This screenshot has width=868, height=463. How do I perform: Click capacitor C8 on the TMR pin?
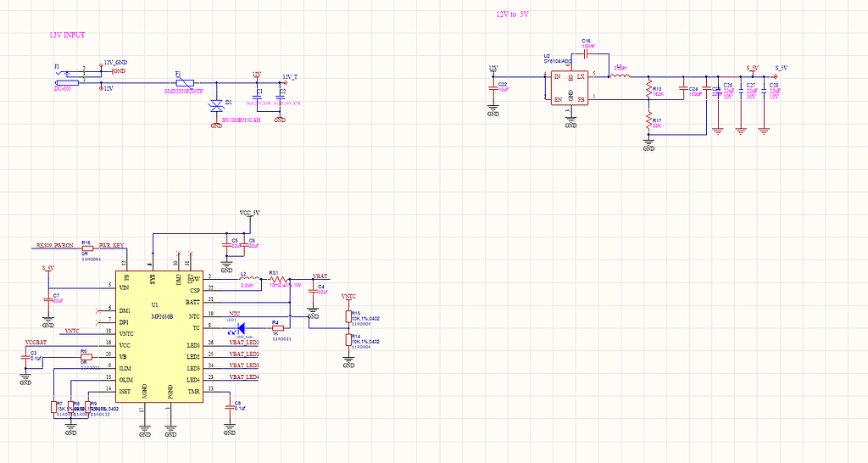point(229,408)
